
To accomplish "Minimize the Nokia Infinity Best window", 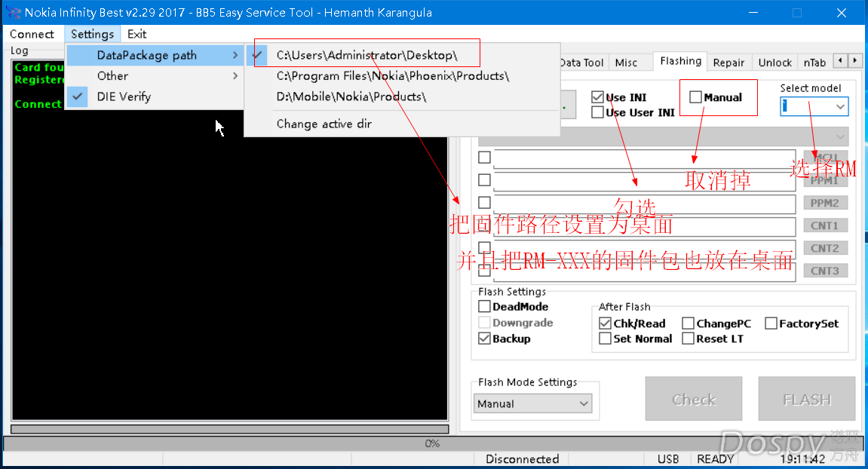I will (753, 13).
